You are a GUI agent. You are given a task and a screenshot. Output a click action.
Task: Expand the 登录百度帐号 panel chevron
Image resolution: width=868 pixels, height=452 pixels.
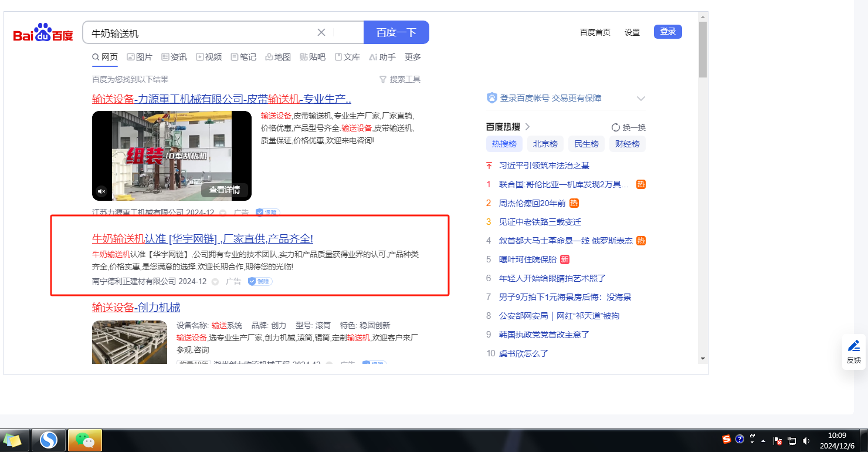[x=641, y=98]
